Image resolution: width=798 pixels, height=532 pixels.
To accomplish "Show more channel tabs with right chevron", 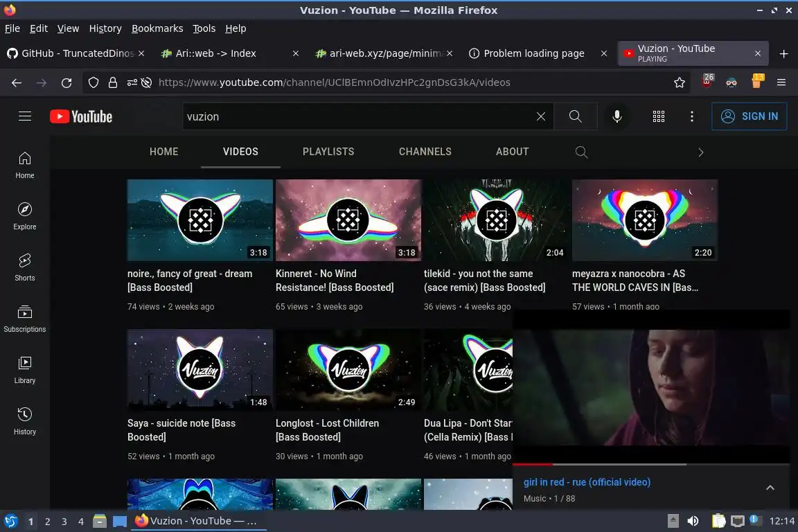I will tap(701, 152).
